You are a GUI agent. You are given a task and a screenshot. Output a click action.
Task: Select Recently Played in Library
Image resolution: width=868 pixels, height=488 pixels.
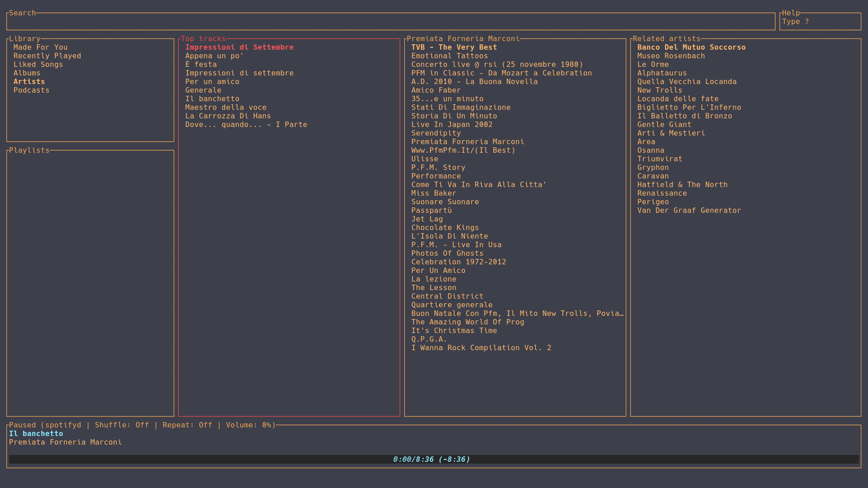pos(47,56)
